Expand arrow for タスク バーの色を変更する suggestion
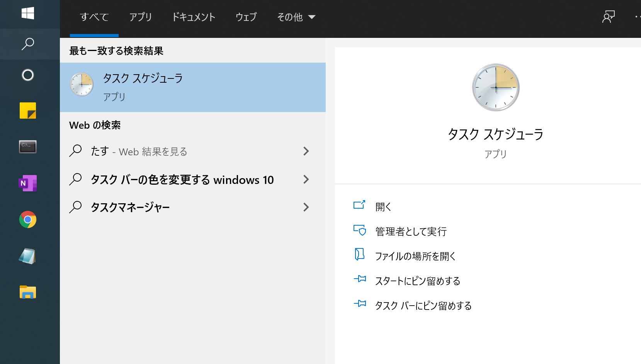This screenshot has height=364, width=641. coord(306,179)
